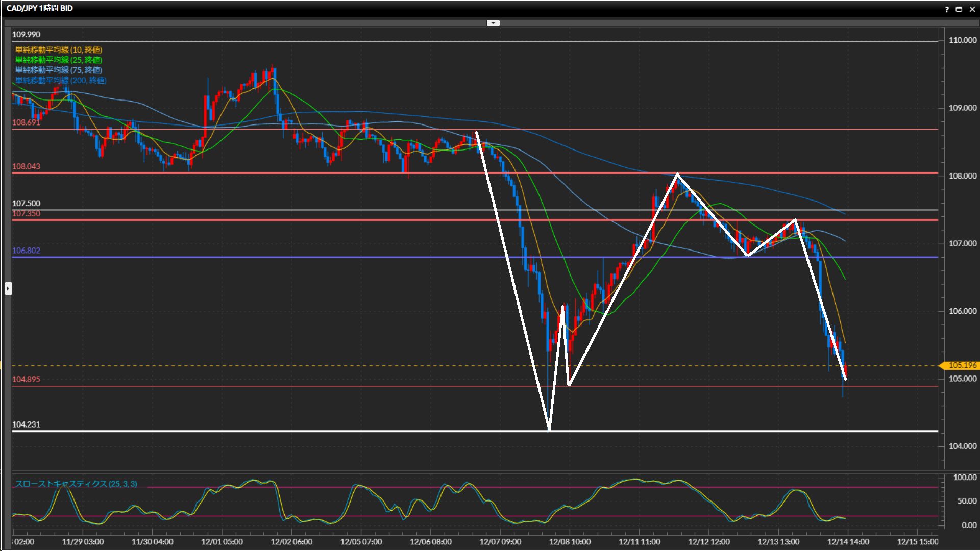The height and width of the screenshot is (551, 980).
Task: Expand the left side panel arrow
Action: point(8,289)
